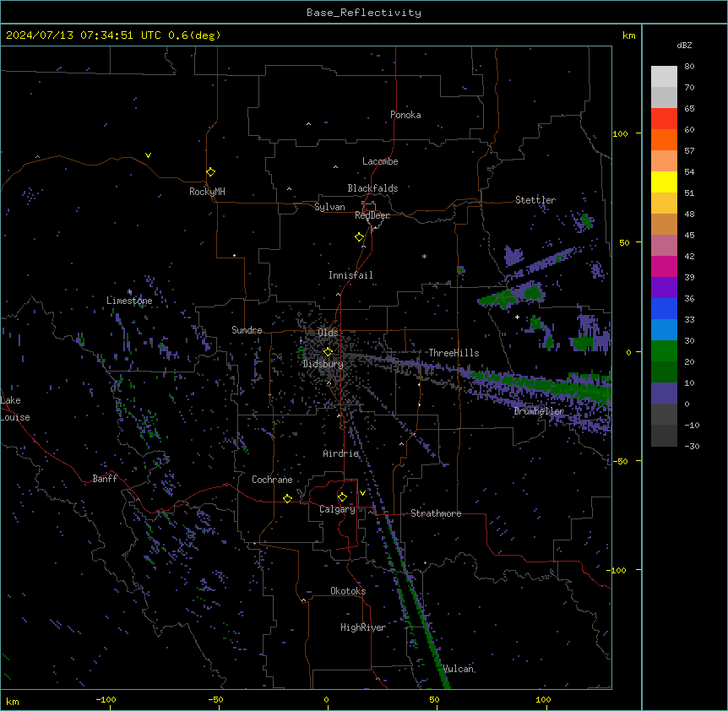This screenshot has width=728, height=711.
Task: Select the gray 65-70 dBZ legend swatch
Action: click(664, 97)
